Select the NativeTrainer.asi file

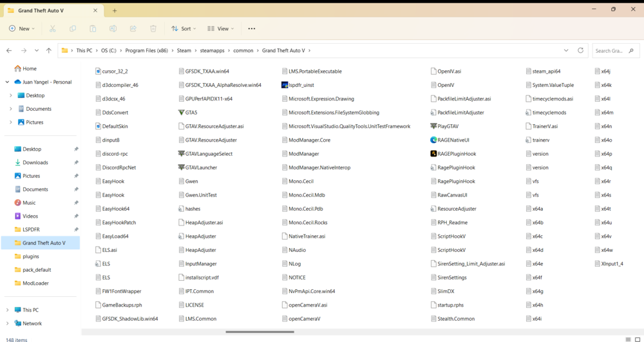click(x=303, y=236)
